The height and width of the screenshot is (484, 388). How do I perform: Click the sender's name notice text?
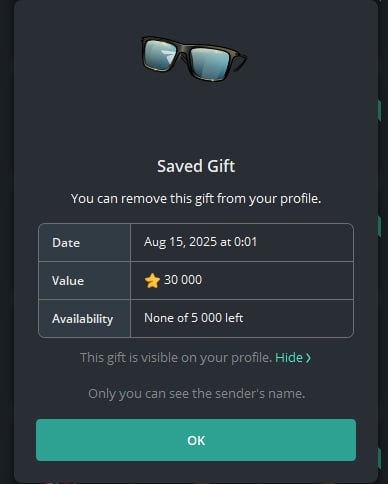196,394
